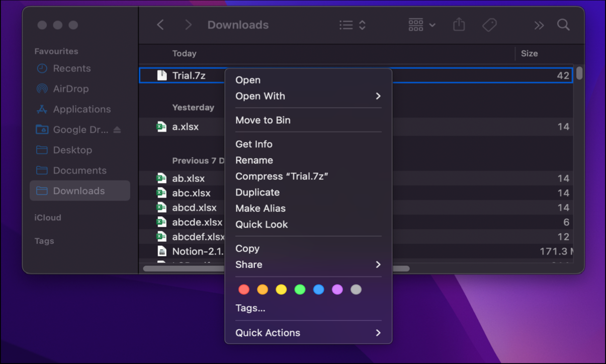Select Compress "Trial.7z" menu entry
Viewport: 606px width, 364px height.
tap(282, 176)
